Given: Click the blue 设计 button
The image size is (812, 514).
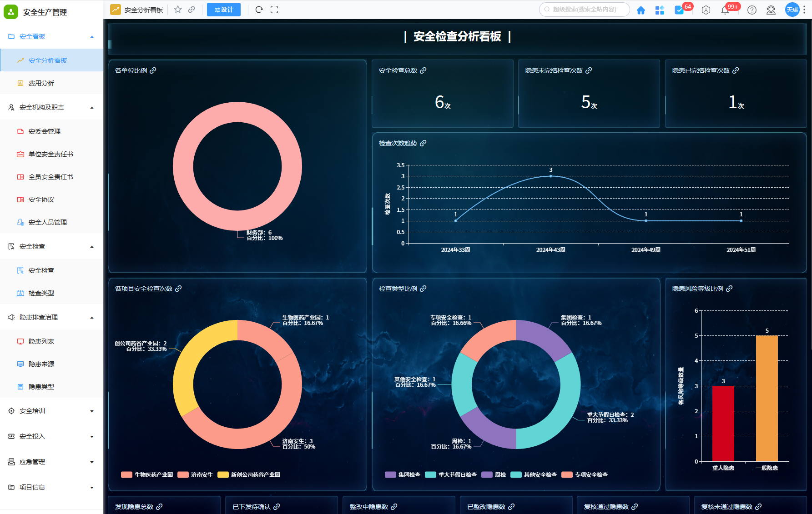Looking at the screenshot, I should pos(224,10).
